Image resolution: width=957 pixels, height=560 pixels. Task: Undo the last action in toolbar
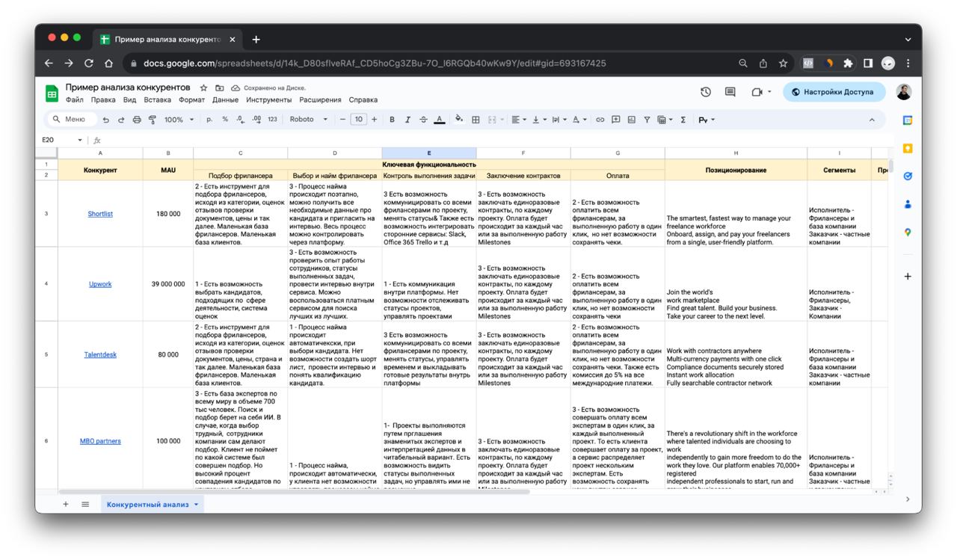pyautogui.click(x=105, y=120)
